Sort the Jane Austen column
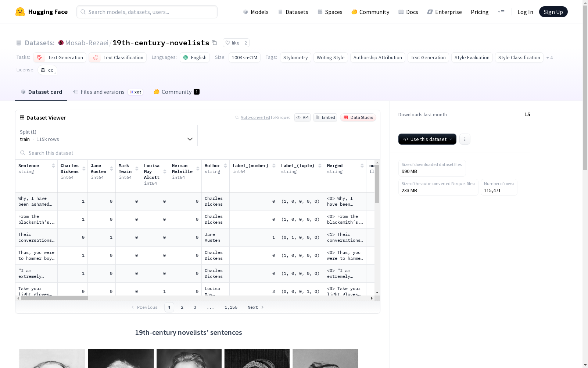The image size is (588, 368). pyautogui.click(x=111, y=169)
